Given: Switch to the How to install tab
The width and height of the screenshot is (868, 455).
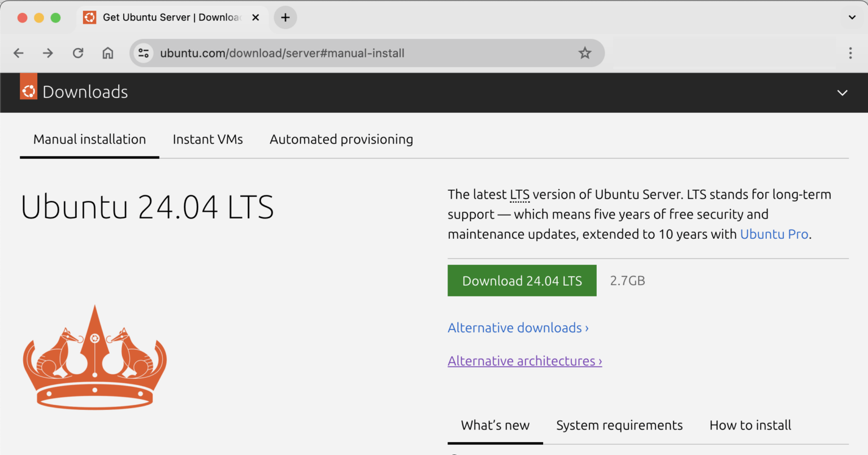Looking at the screenshot, I should [x=750, y=425].
